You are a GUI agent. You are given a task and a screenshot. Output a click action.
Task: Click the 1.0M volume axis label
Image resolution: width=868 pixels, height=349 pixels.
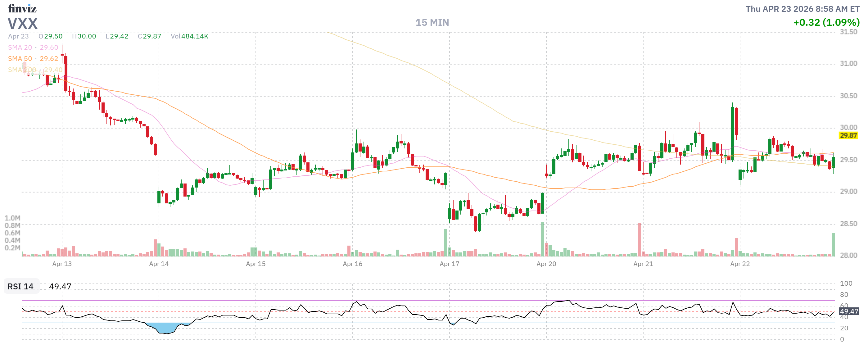[x=12, y=218]
